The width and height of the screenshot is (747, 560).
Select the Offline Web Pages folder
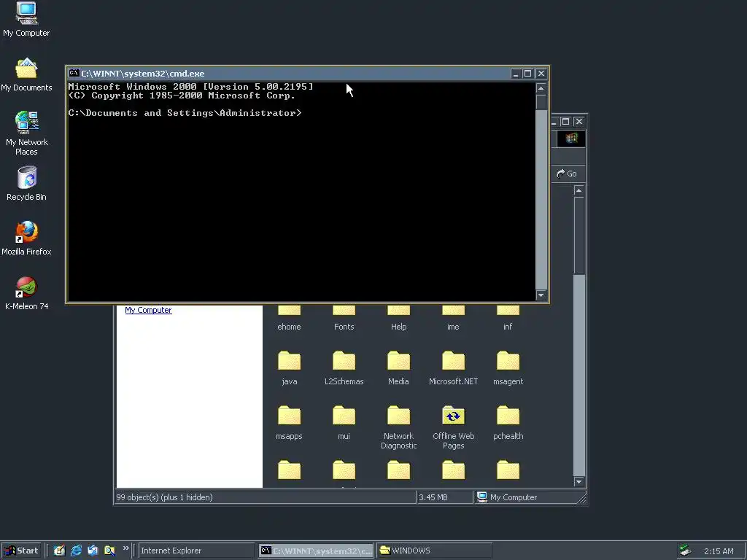453,427
